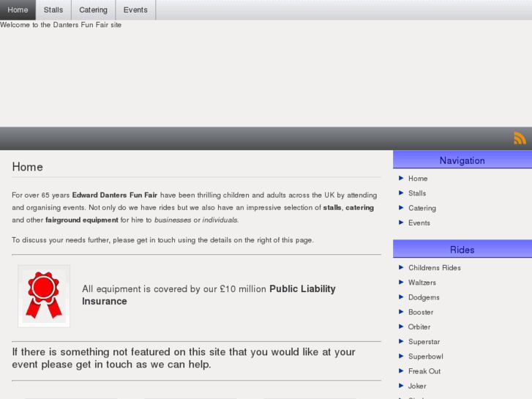Screen dimensions: 532x399
Task: Open the Dodgems ride link
Action: [x=424, y=297]
